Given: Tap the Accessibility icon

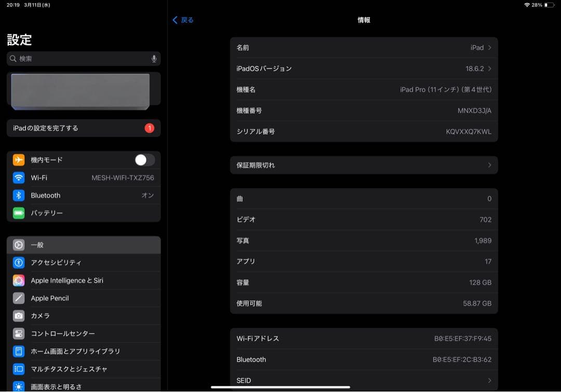Looking at the screenshot, I should click(x=19, y=263).
